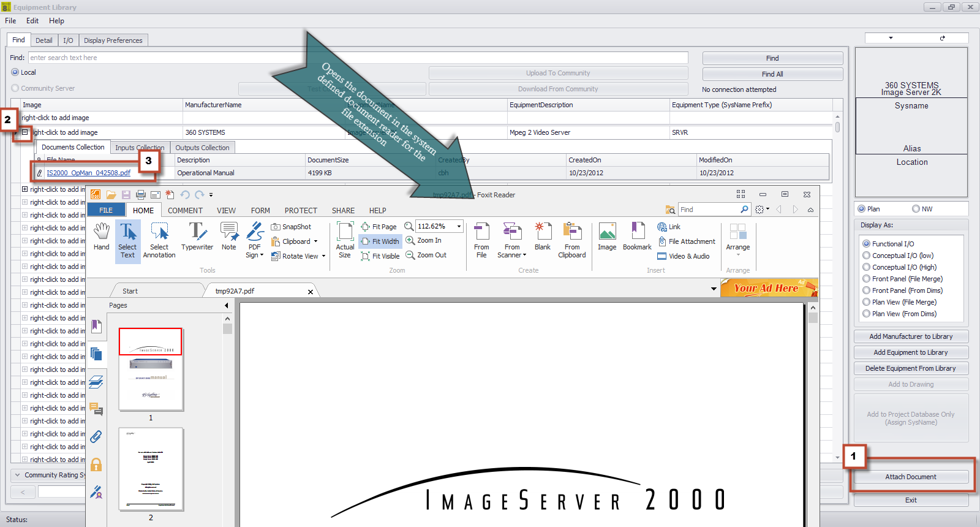The height and width of the screenshot is (527, 980).
Task: Create a PDF From File
Action: coord(481,240)
